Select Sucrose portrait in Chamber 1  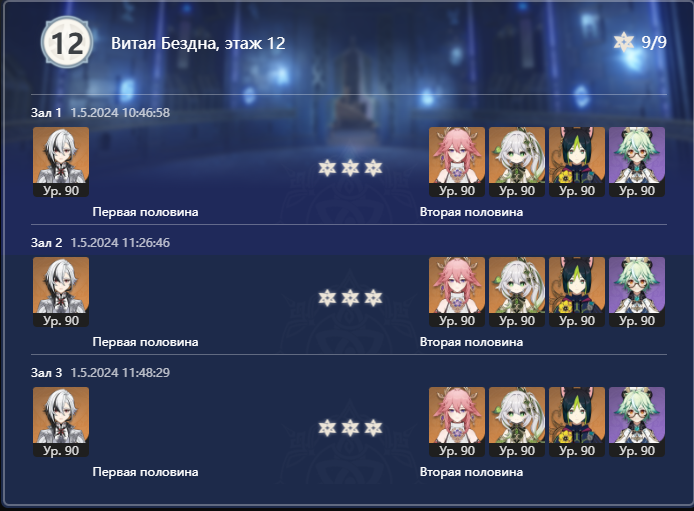click(x=637, y=162)
